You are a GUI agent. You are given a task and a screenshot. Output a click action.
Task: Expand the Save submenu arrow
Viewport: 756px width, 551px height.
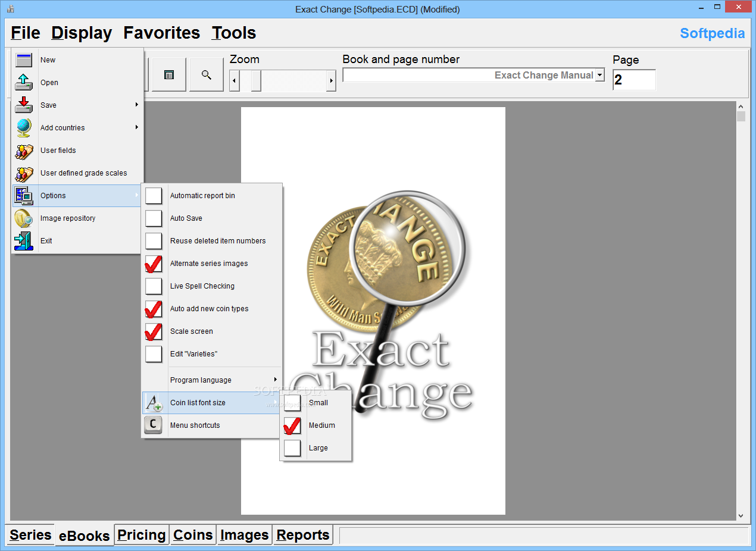pos(136,105)
